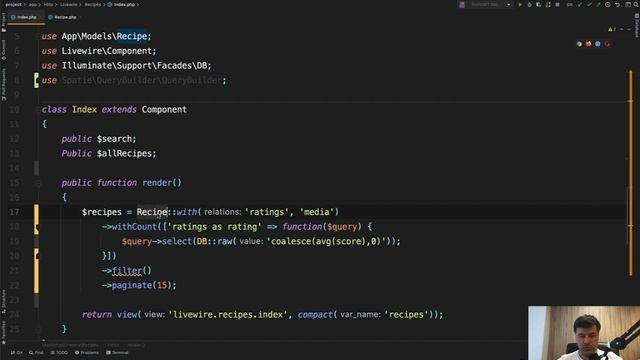Image resolution: width=640 pixels, height=360 pixels.
Task: Open in Firefox browser icon
Action: [589, 44]
